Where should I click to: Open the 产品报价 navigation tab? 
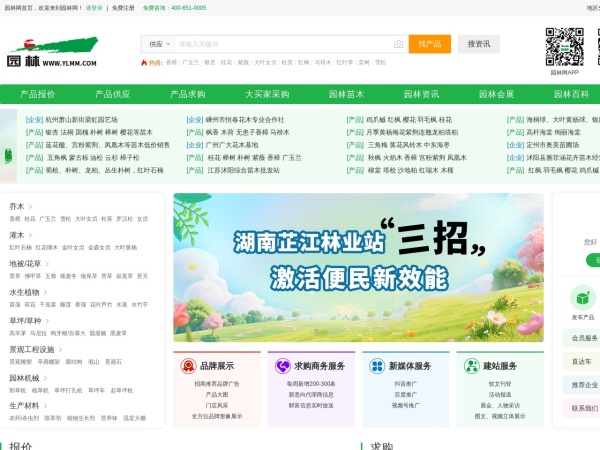pos(33,94)
